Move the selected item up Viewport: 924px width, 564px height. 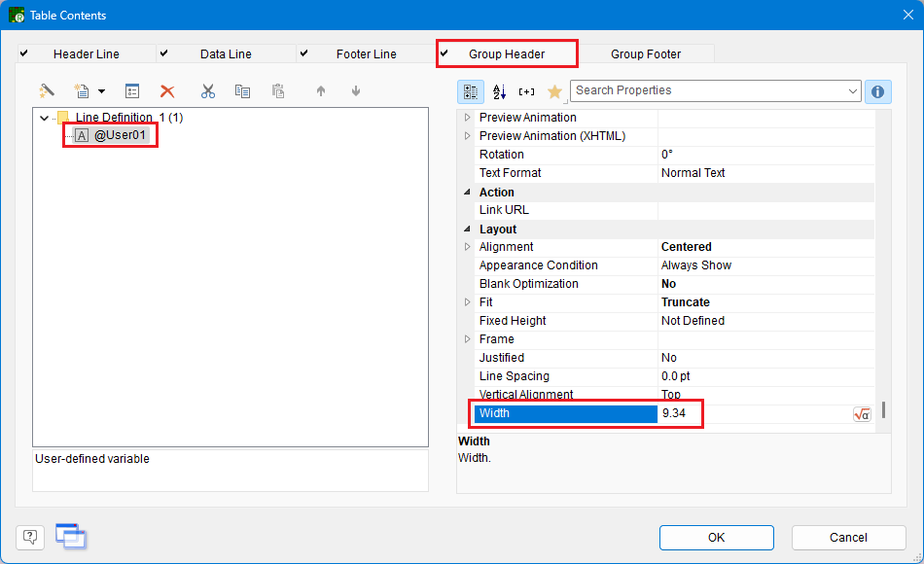pos(321,90)
